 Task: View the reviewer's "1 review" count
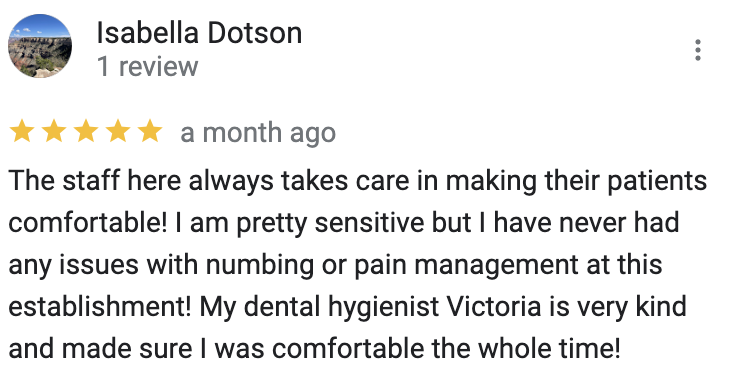[x=147, y=67]
